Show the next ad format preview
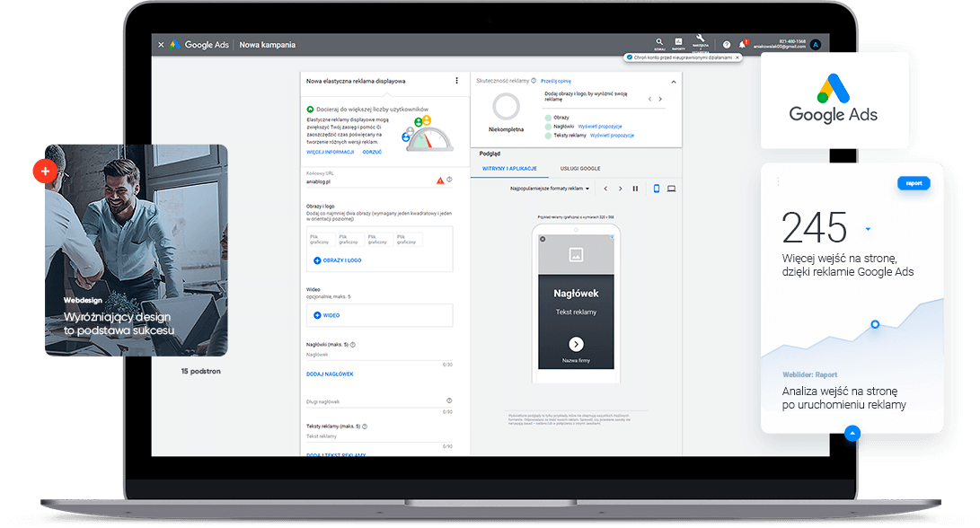This screenshot has height=528, width=980. click(620, 189)
